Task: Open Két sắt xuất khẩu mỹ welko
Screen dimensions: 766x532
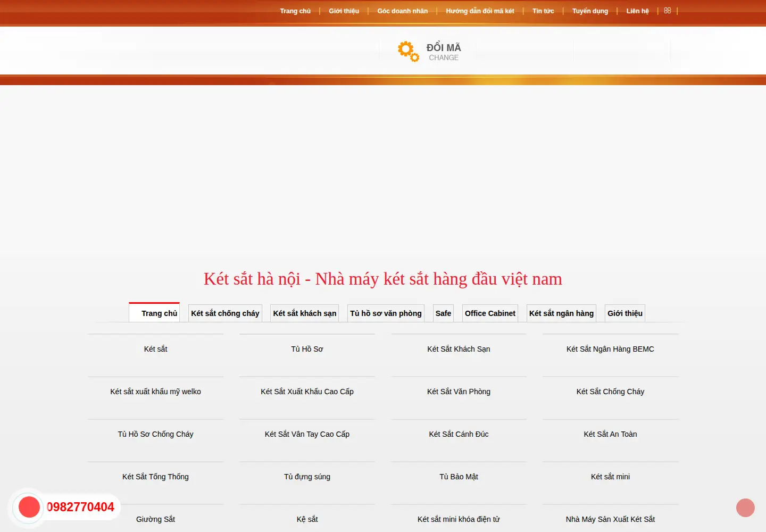Action: [x=155, y=392]
